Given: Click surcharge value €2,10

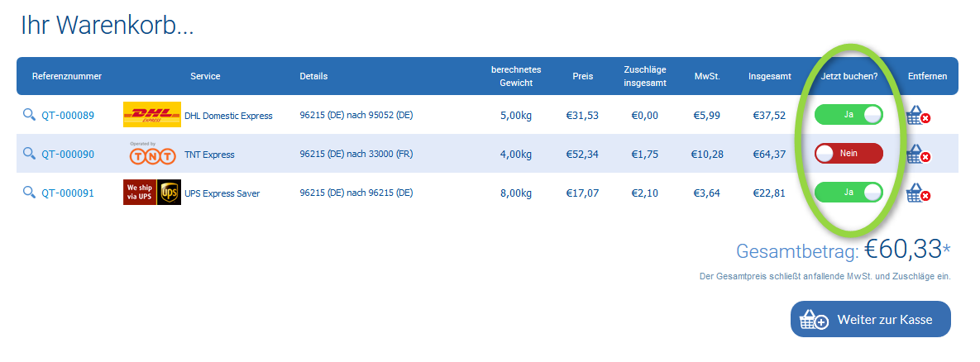Looking at the screenshot, I should pyautogui.click(x=645, y=193).
